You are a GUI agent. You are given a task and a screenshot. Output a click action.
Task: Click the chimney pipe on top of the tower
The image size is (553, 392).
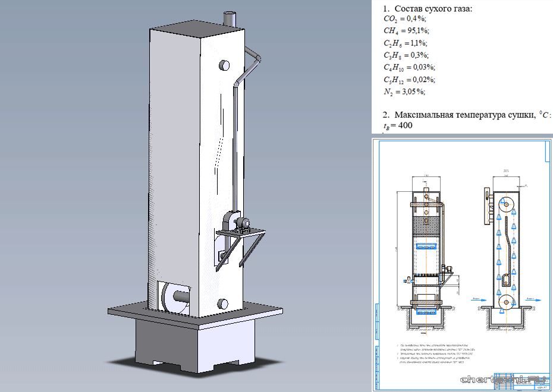click(x=229, y=18)
